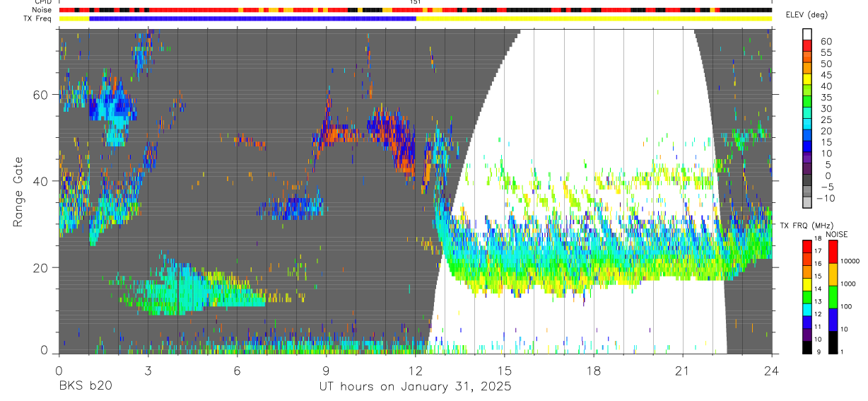Select the green 13–14 MHz band in TX FRQ legend
Screen dimensions: 868x401
tap(807, 296)
